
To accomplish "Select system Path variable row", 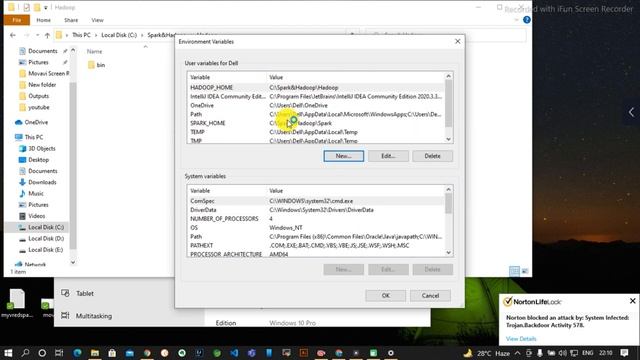I will (x=316, y=236).
